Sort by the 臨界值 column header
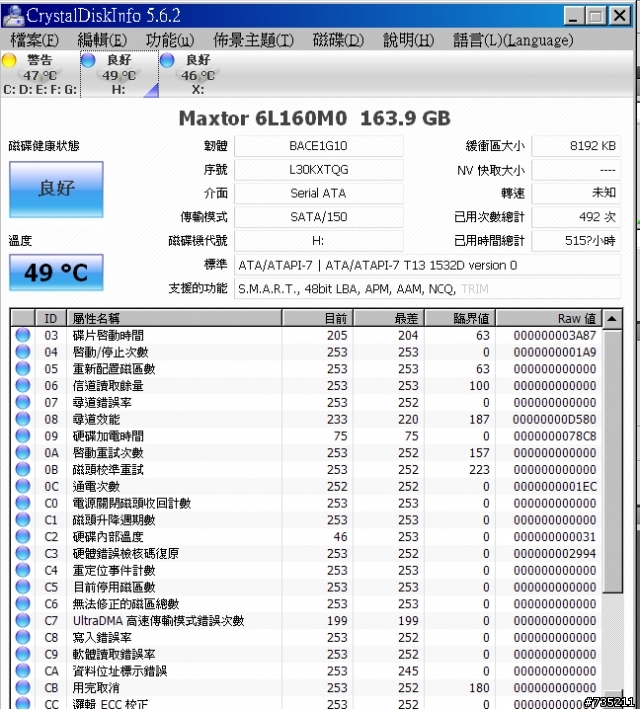The width and height of the screenshot is (640, 710). [460, 318]
